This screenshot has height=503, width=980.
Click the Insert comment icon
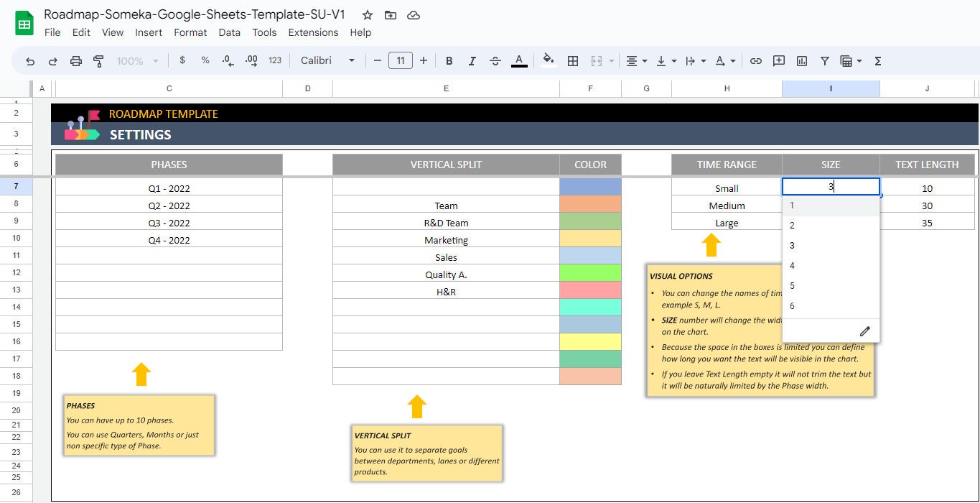pyautogui.click(x=778, y=60)
